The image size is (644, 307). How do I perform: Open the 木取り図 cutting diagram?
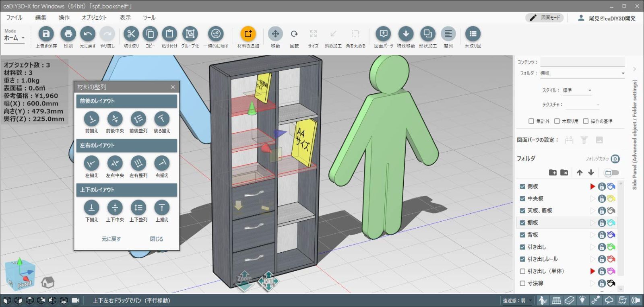click(x=473, y=34)
